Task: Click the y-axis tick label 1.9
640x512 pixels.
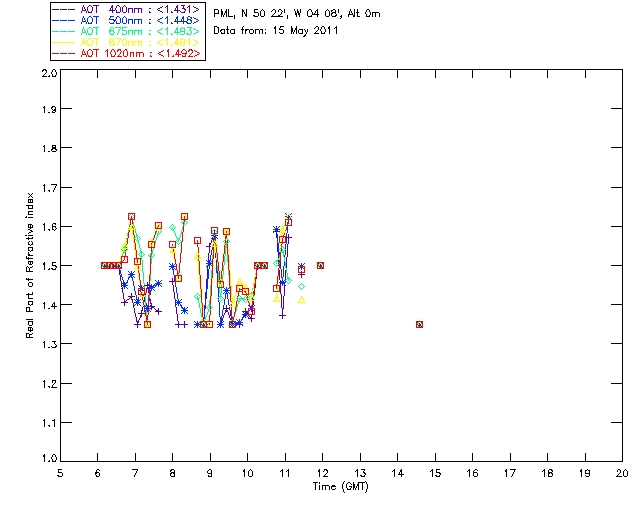Action: pyautogui.click(x=49, y=109)
